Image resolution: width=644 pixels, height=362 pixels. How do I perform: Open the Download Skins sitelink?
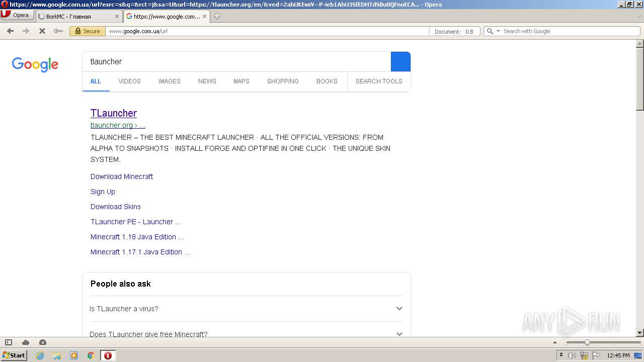[116, 207]
